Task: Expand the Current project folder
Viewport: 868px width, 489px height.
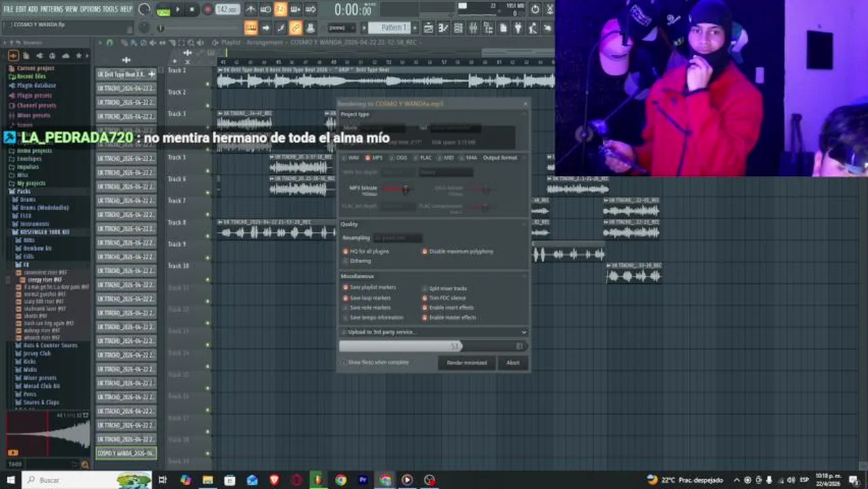Action: [35, 69]
